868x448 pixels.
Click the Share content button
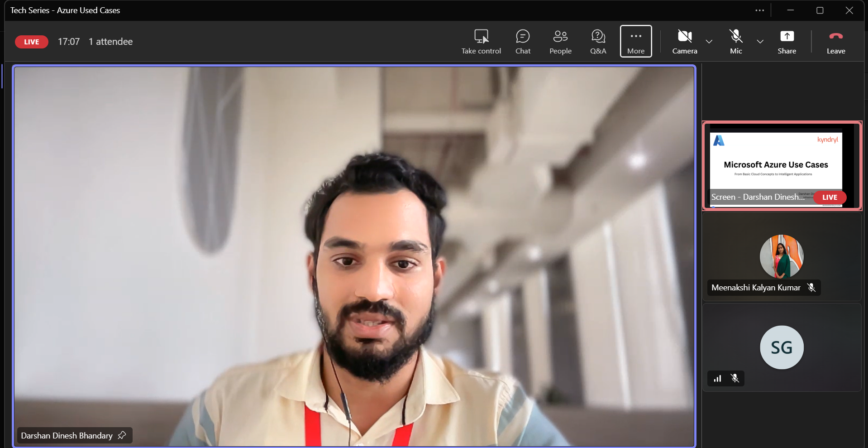[x=787, y=42]
